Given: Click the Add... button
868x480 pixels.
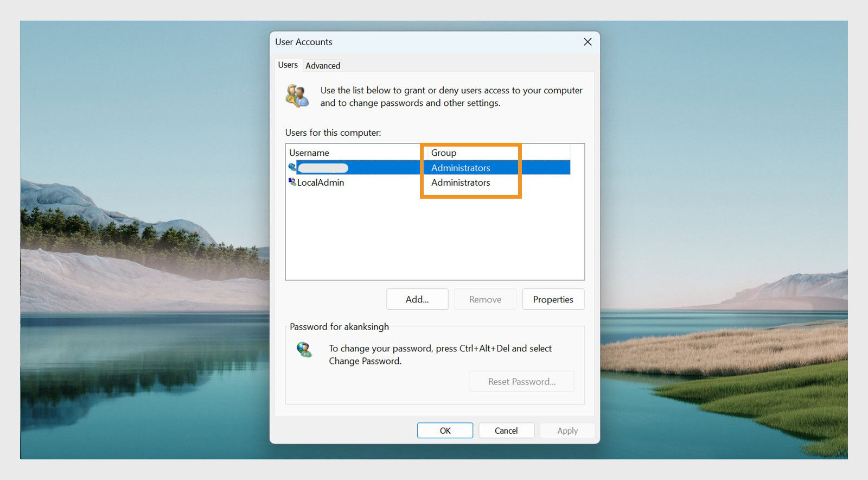Looking at the screenshot, I should tap(417, 299).
